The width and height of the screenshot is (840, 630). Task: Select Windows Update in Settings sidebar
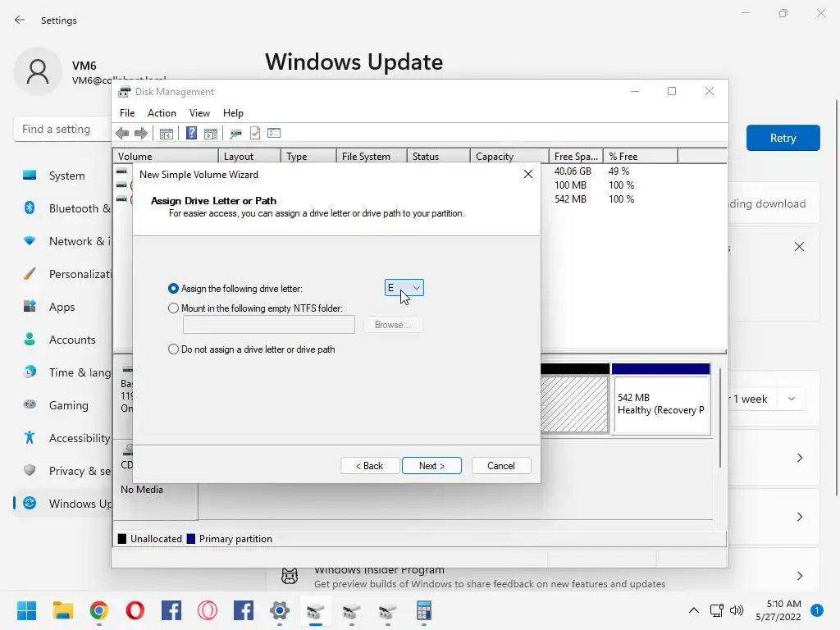[x=63, y=504]
